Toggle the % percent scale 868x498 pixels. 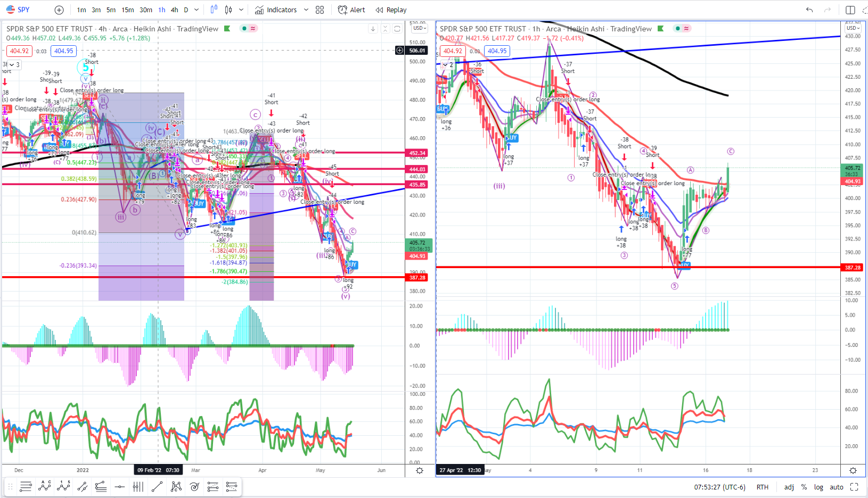tap(804, 487)
